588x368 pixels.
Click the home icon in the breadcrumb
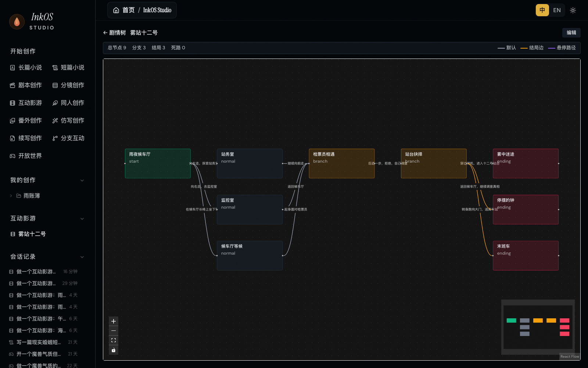point(116,10)
